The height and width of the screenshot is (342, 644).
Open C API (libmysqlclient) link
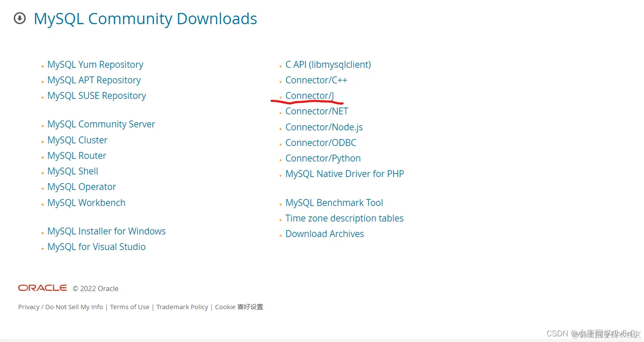328,64
